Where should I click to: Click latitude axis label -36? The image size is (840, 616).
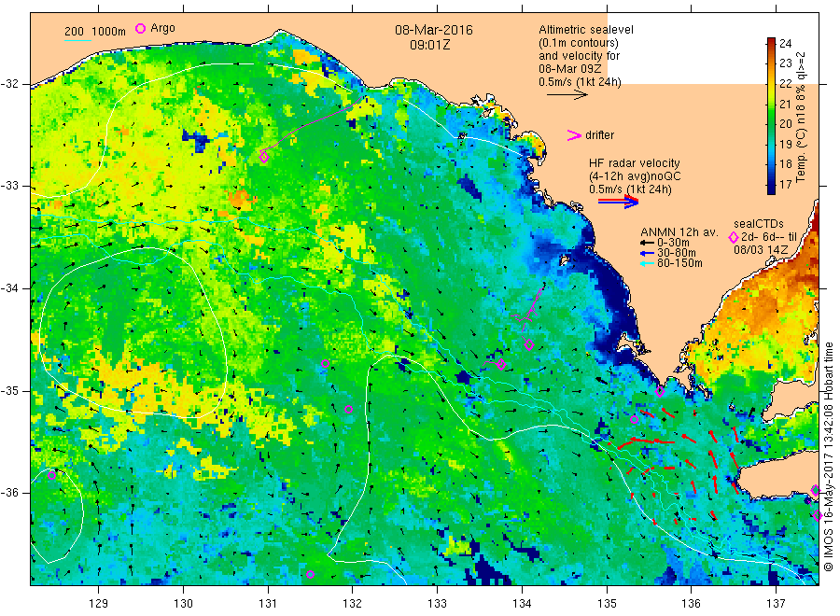9,493
